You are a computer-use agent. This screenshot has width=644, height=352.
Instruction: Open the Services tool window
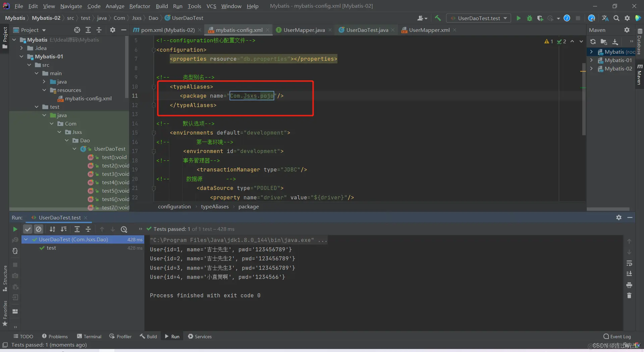(200, 337)
